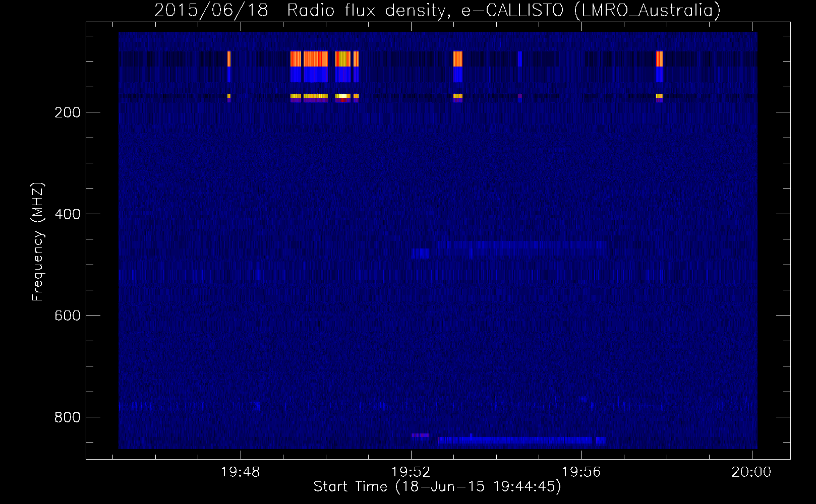Click the "200" frequency tick label

67,112
